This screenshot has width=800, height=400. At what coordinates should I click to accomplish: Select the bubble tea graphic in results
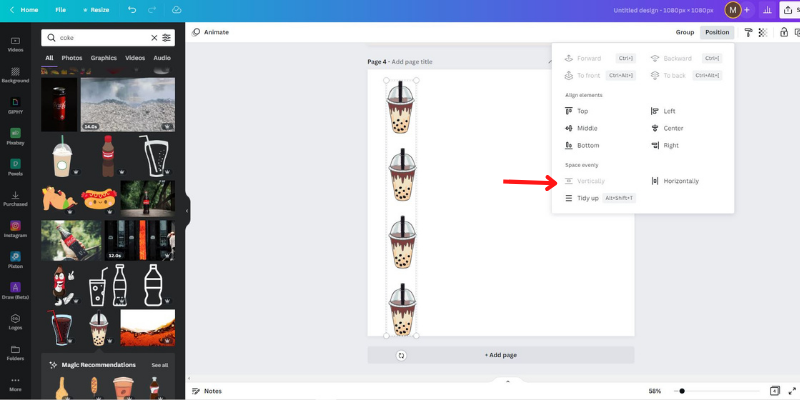click(98, 328)
